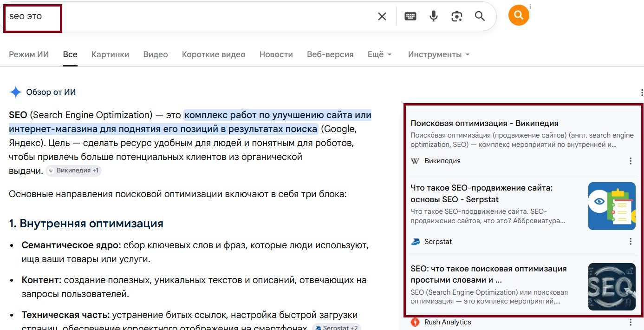
Task: Open the Веб-версия tab
Action: pos(330,54)
